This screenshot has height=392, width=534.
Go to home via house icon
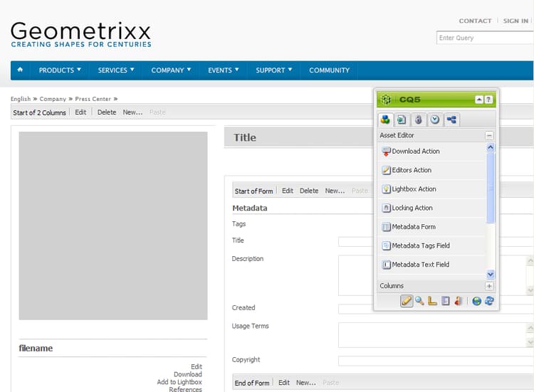pos(20,70)
